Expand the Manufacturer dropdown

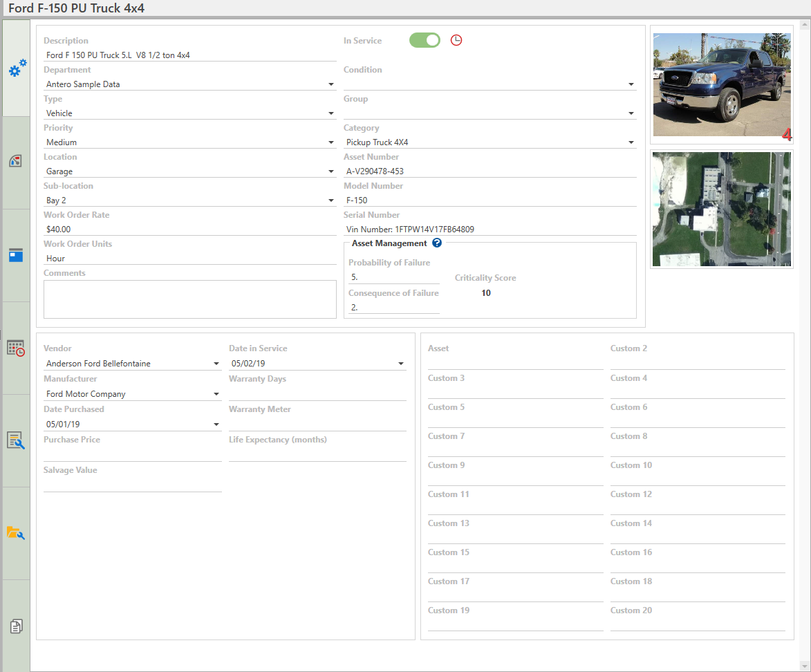[x=216, y=394]
